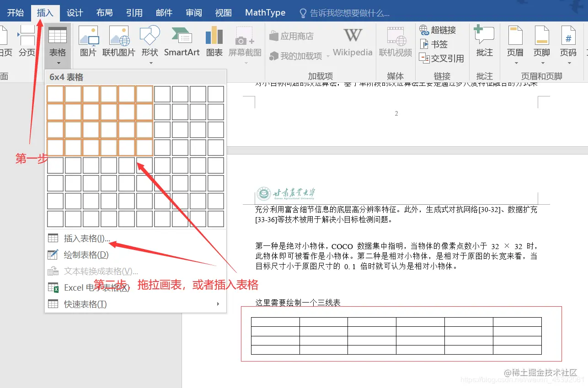Switch to the 审阅 ribbon tab
The width and height of the screenshot is (588, 388).
click(x=193, y=12)
